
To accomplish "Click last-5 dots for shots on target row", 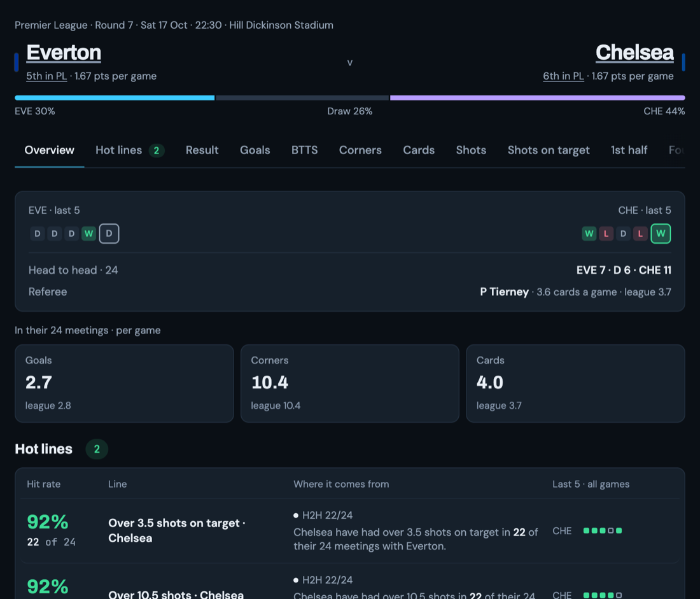I will pyautogui.click(x=603, y=531).
